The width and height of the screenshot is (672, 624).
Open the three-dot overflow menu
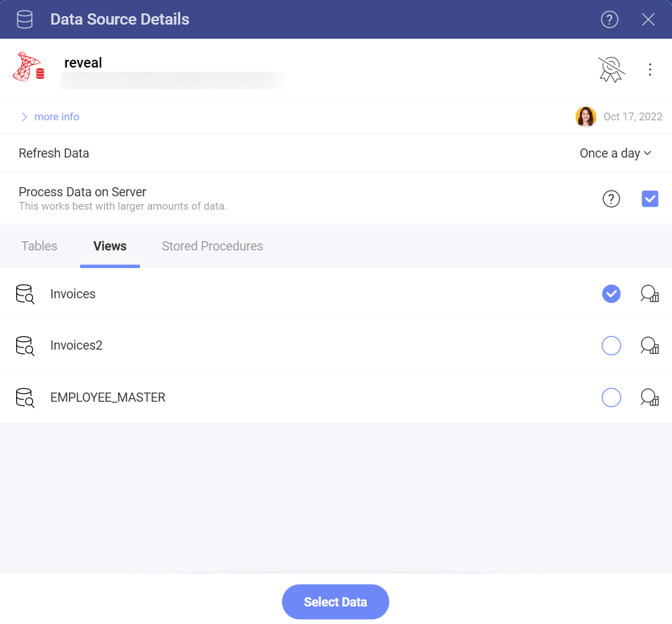tap(649, 69)
